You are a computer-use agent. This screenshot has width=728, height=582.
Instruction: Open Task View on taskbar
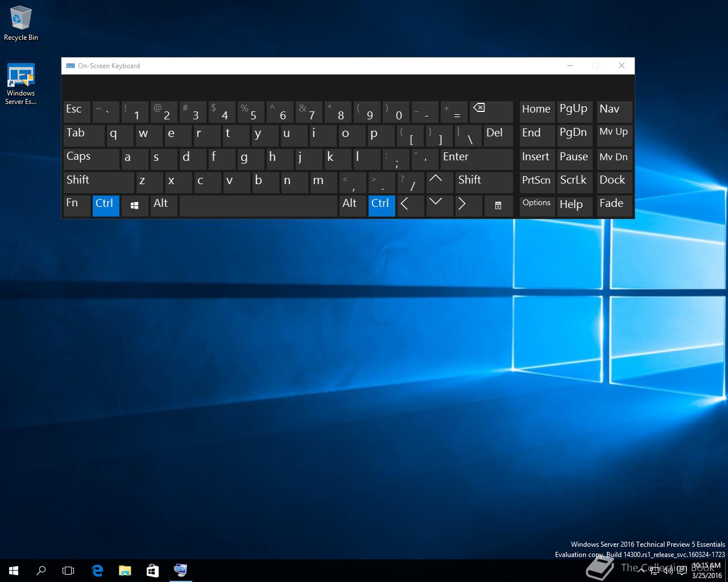[68, 570]
